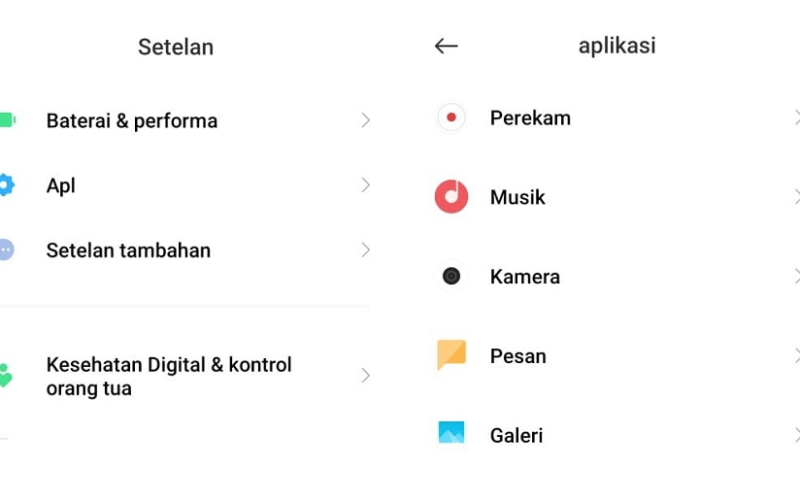This screenshot has height=500, width=800.
Task: Click the blue gear icon beside Apl
Action: (6, 185)
